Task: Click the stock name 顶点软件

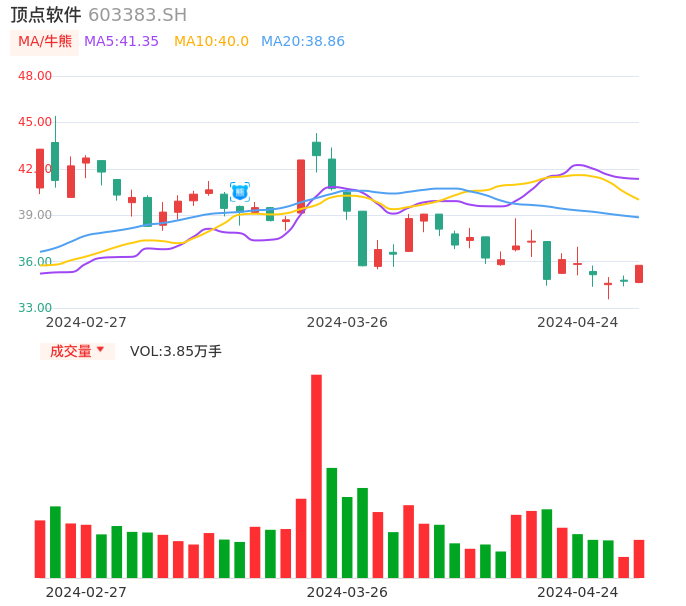Action: coord(46,15)
